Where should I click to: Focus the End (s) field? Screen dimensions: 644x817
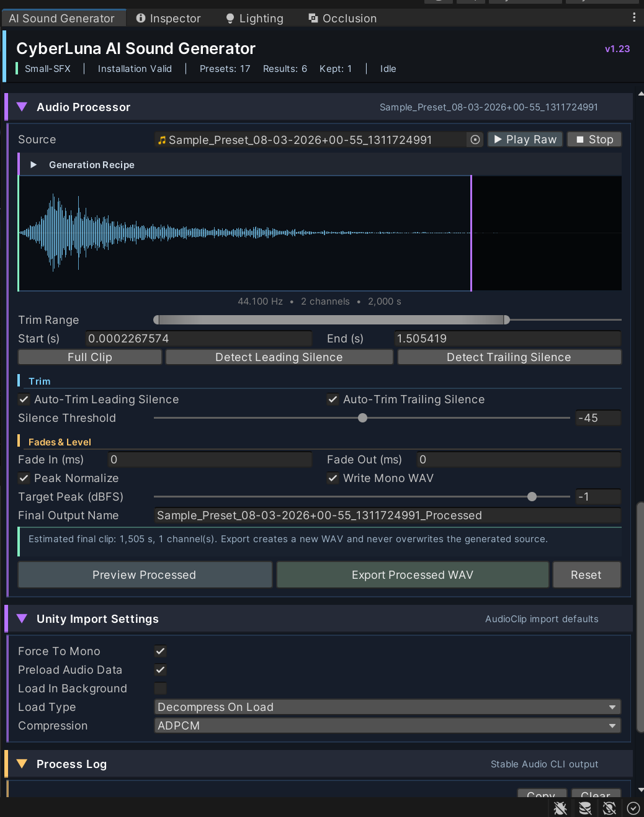508,338
